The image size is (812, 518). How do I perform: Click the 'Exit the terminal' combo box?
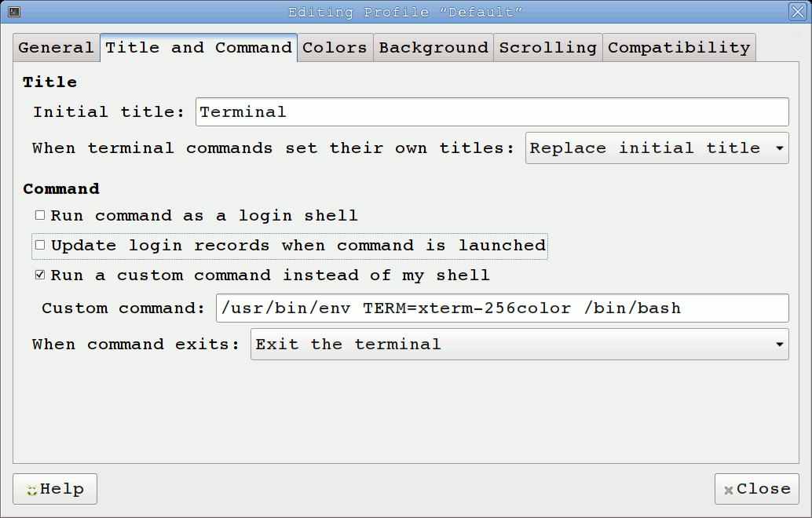pos(519,344)
